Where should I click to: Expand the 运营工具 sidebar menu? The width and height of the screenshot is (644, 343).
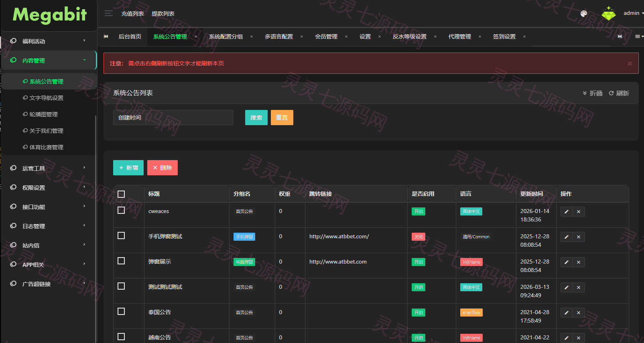pyautogui.click(x=48, y=168)
